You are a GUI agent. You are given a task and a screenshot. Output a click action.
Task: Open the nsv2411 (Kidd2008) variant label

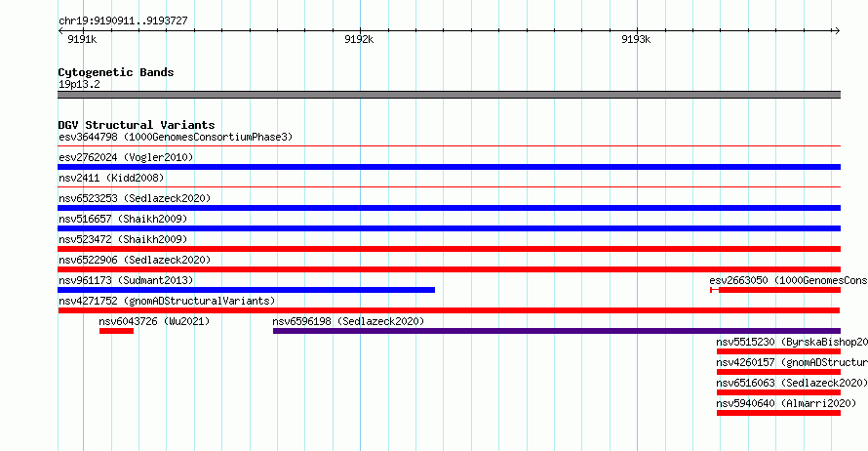tap(111, 178)
